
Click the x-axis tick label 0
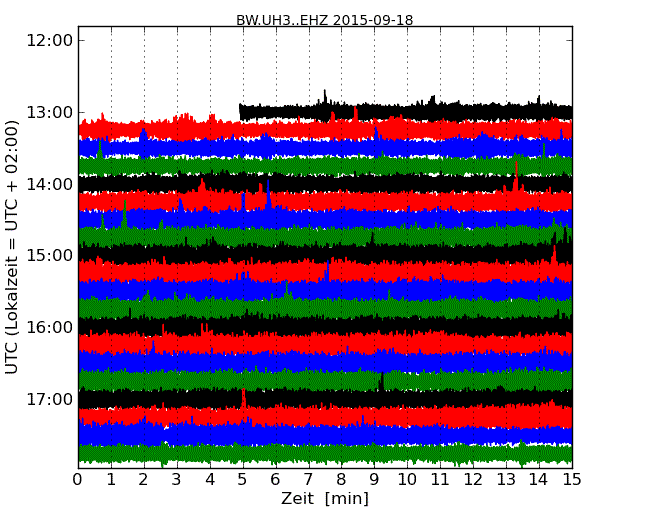[x=78, y=480]
